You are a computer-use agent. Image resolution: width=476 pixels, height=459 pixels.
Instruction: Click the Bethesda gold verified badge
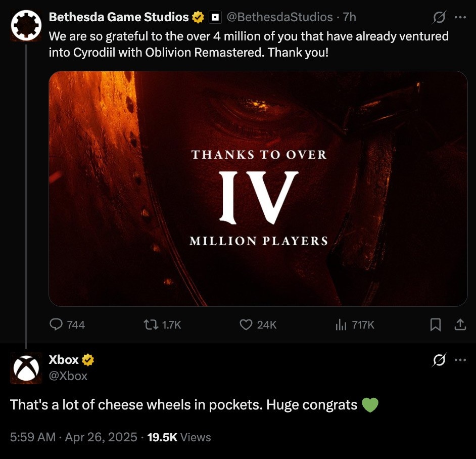coord(198,17)
